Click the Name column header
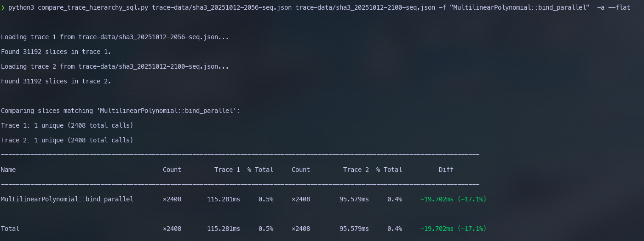 click(8, 170)
